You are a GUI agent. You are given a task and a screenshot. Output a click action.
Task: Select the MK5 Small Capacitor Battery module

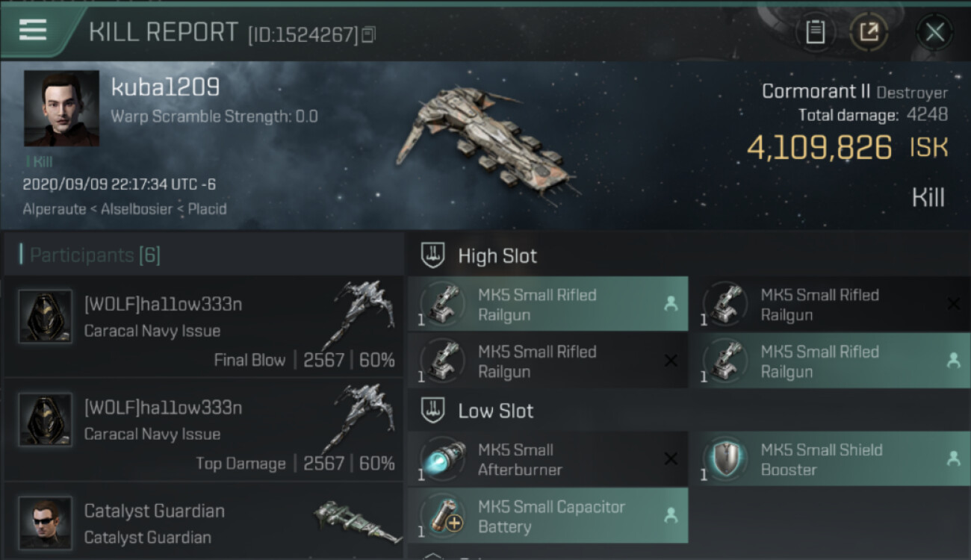click(x=547, y=516)
